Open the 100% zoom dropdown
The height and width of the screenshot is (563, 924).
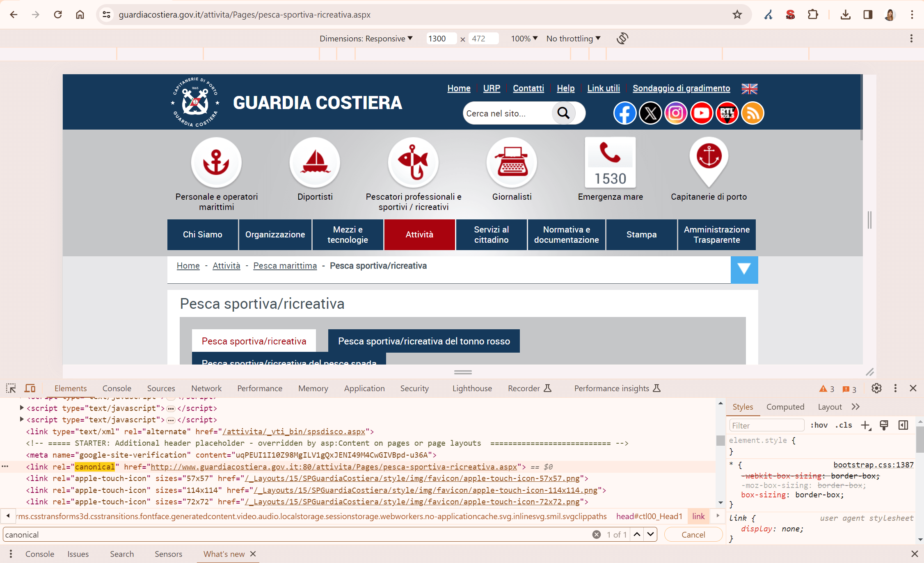pos(524,39)
